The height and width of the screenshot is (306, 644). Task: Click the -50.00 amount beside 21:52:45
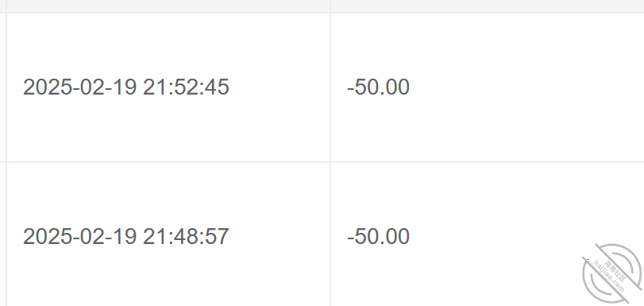pyautogui.click(x=378, y=87)
